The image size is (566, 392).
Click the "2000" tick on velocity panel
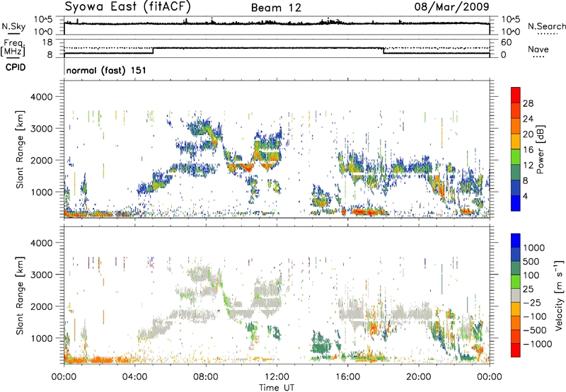[41, 306]
